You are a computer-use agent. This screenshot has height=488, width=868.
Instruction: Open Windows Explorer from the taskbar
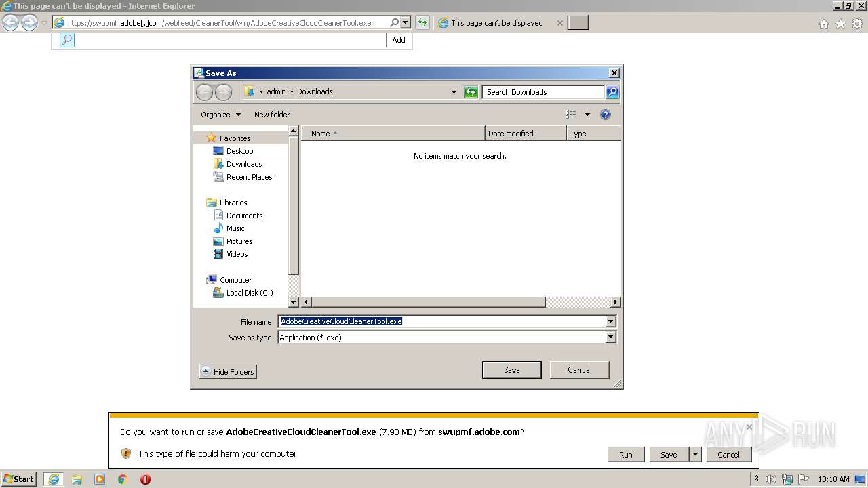click(x=77, y=479)
